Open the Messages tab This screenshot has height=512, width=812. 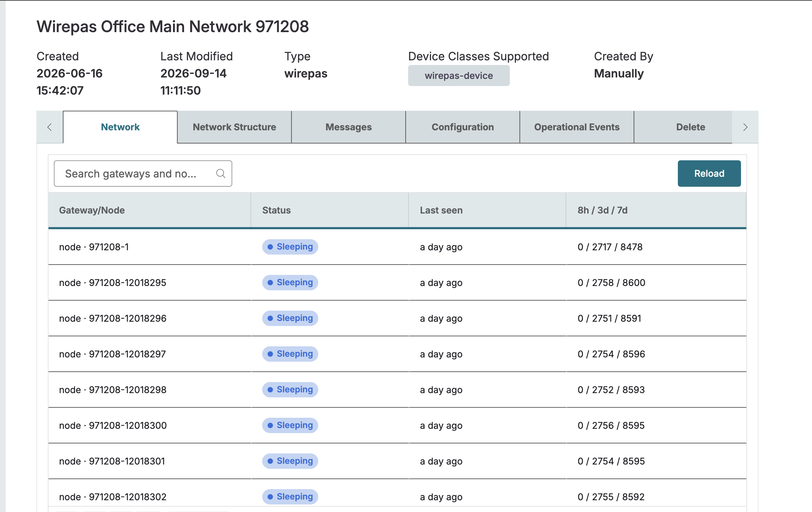point(349,127)
